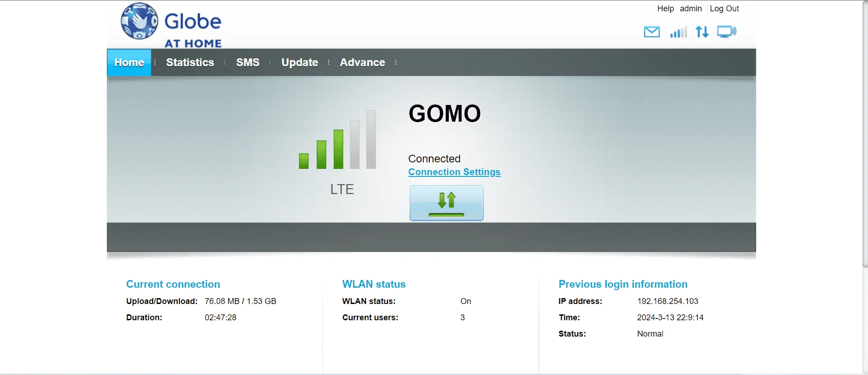Click the Status value Normal
Image resolution: width=868 pixels, height=375 pixels.
click(650, 334)
